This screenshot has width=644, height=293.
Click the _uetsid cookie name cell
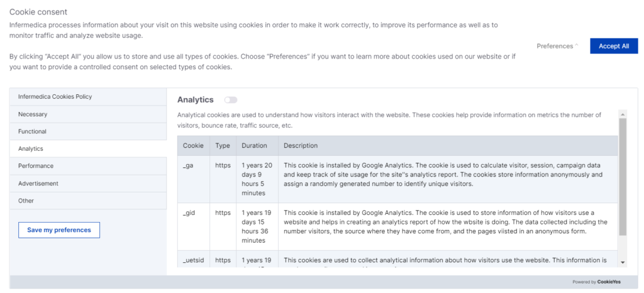[194, 259]
